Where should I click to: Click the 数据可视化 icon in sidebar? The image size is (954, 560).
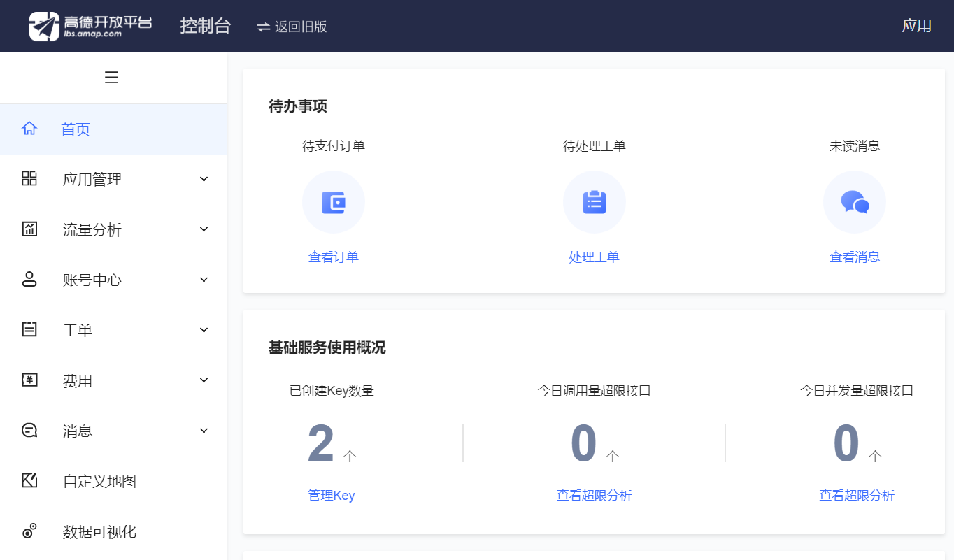pos(29,531)
